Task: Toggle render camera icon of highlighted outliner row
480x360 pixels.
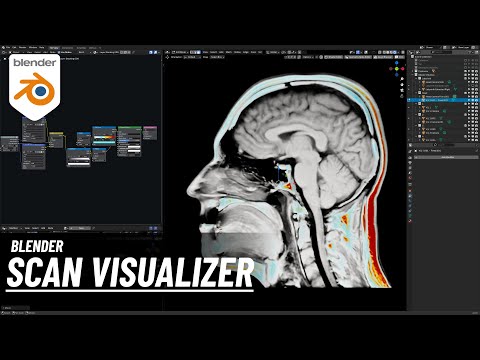Action: [x=476, y=100]
